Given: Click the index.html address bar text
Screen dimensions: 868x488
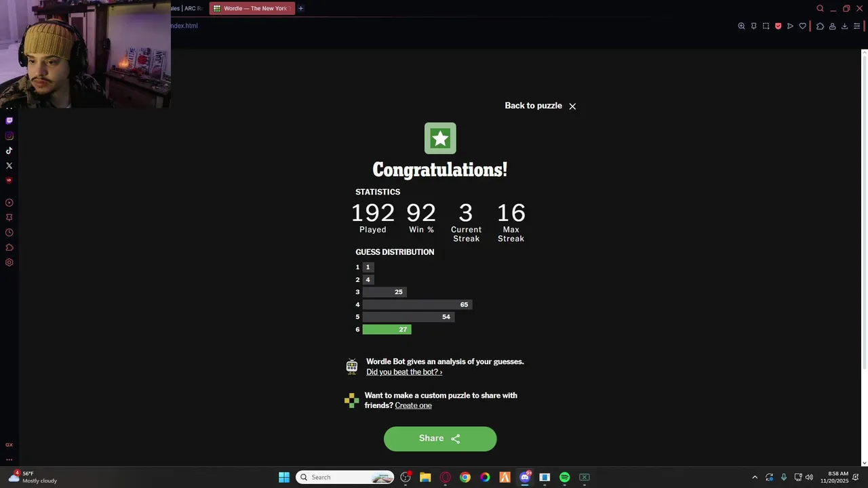Looking at the screenshot, I should [x=184, y=26].
